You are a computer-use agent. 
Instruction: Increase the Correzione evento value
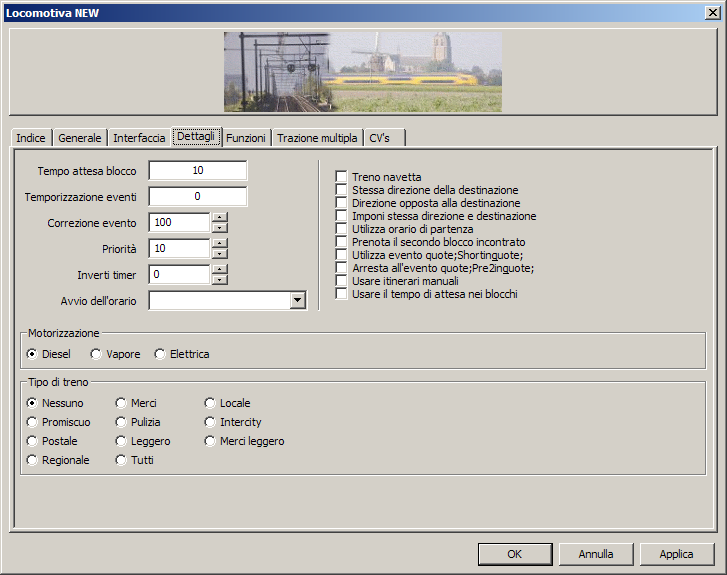[x=220, y=217]
